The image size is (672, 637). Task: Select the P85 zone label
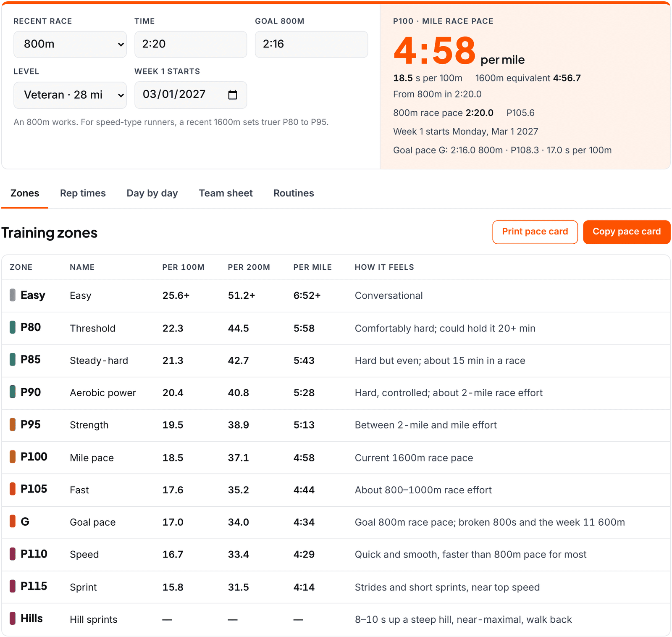[x=31, y=360]
